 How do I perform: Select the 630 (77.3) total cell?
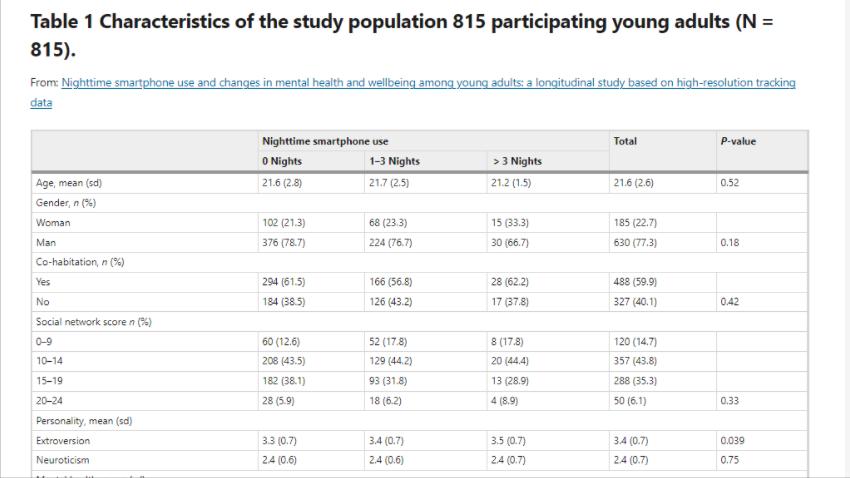pos(635,242)
